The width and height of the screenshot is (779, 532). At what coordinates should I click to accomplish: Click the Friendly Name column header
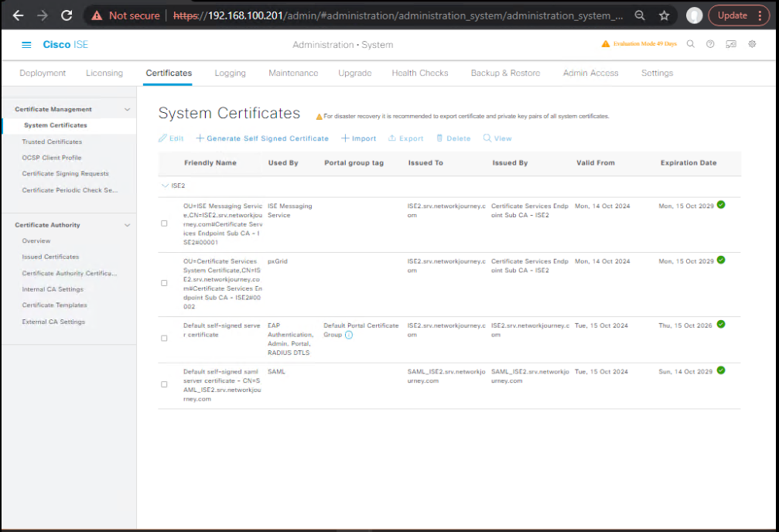(x=210, y=163)
